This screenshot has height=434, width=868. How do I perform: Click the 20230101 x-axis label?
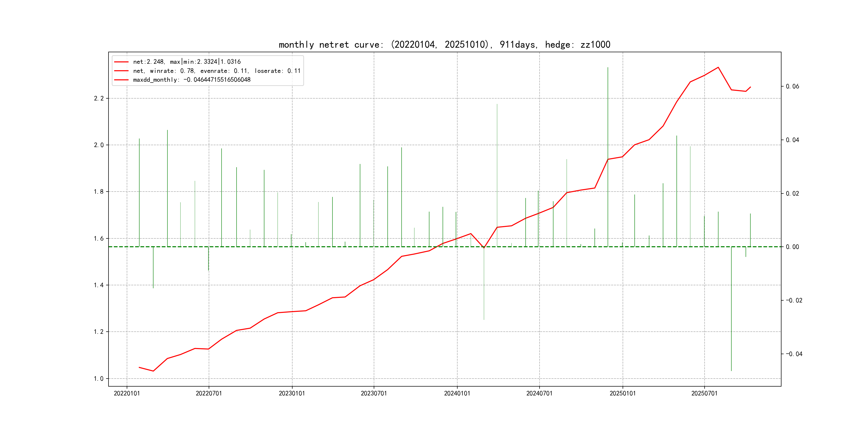coord(292,394)
